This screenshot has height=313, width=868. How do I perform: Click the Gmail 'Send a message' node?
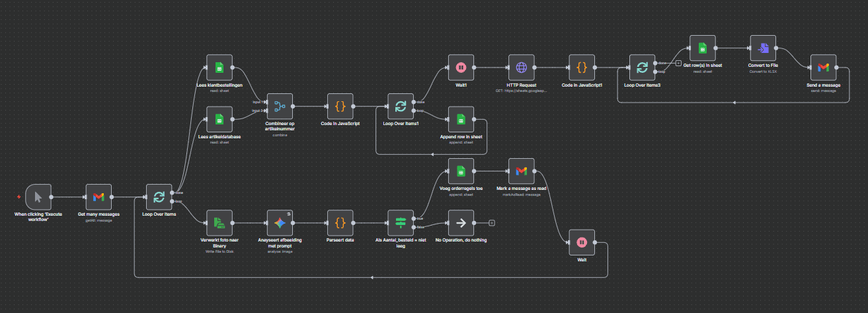[823, 67]
